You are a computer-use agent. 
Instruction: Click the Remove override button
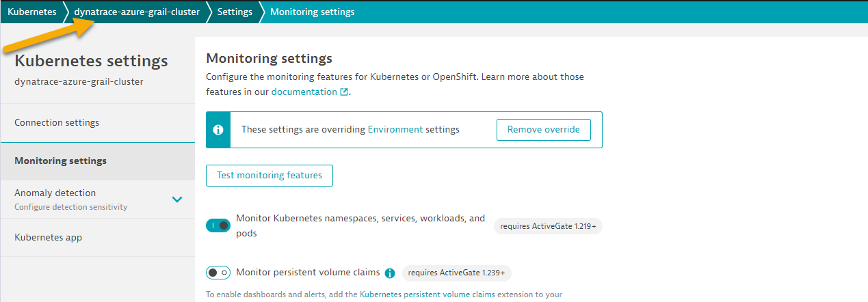(544, 130)
